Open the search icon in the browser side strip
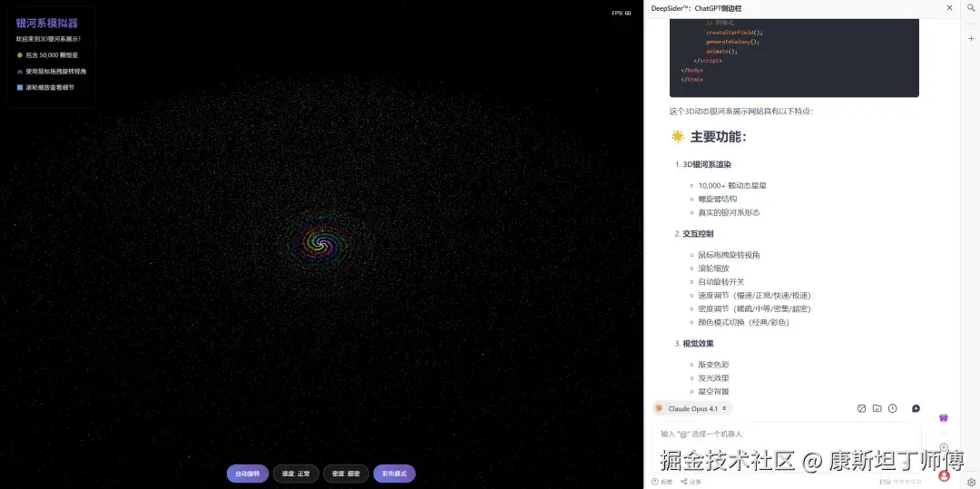Image resolution: width=980 pixels, height=489 pixels. 971,8
